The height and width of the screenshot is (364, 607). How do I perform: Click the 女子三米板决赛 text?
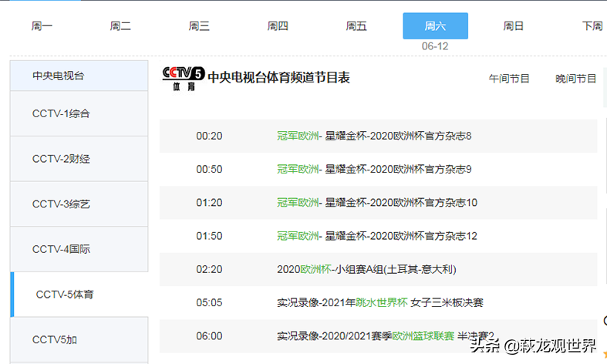(x=447, y=302)
